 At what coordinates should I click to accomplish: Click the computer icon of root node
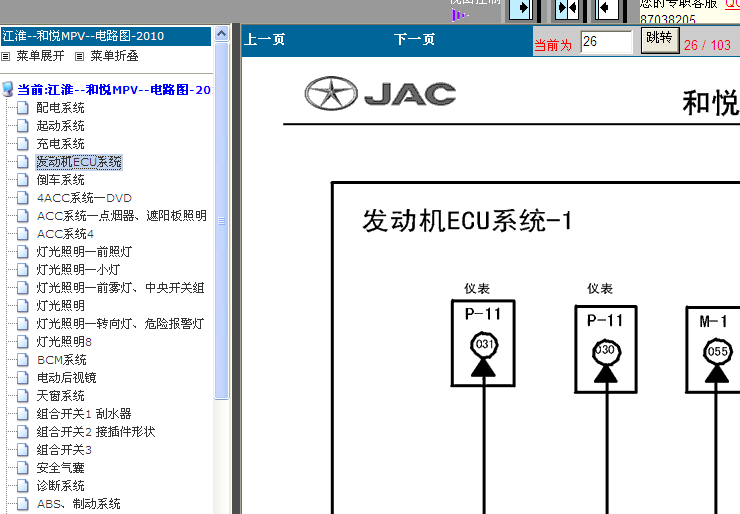(x=8, y=90)
